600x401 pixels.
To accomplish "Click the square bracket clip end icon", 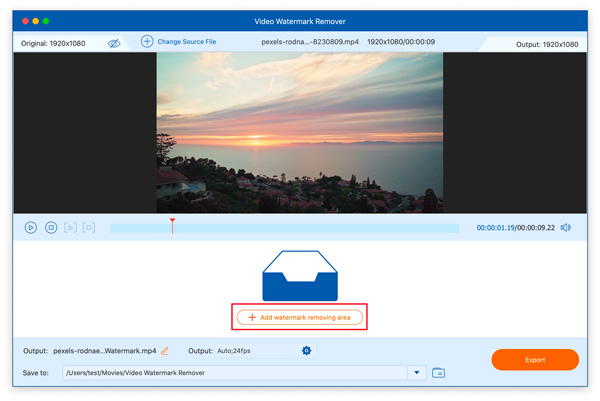I will (x=89, y=228).
